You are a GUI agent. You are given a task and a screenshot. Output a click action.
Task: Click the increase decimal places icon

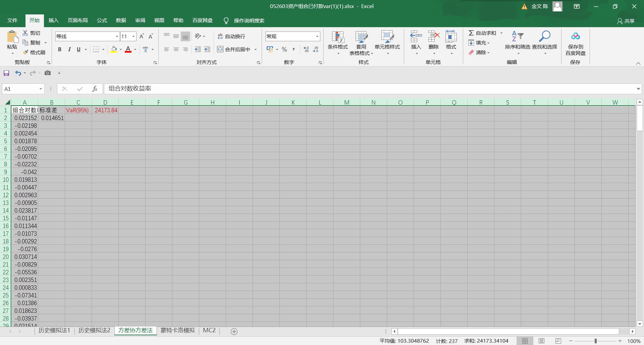(306, 49)
